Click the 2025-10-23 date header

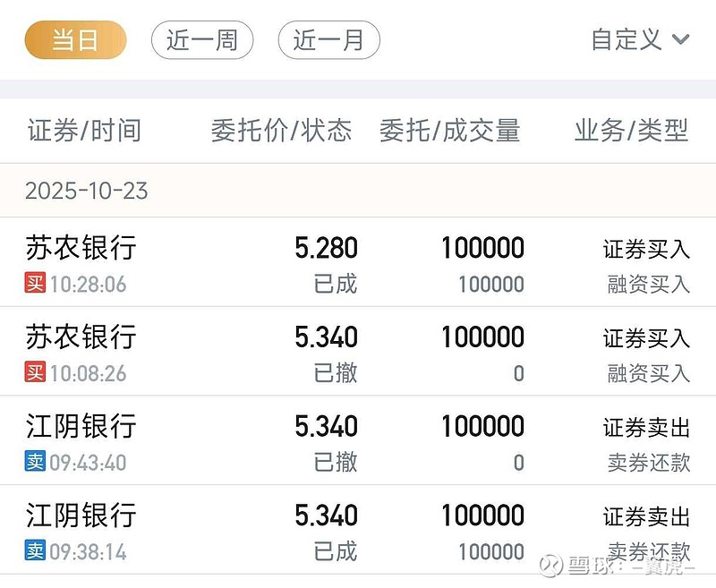87,191
